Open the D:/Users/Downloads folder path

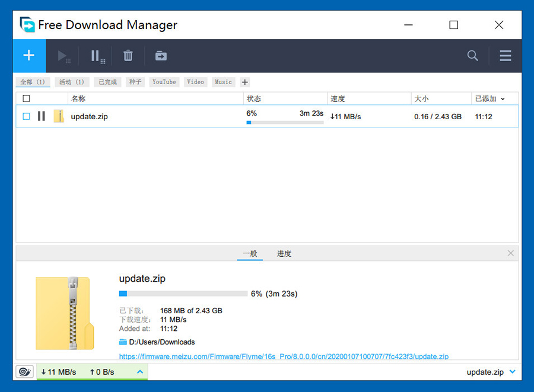coord(161,342)
